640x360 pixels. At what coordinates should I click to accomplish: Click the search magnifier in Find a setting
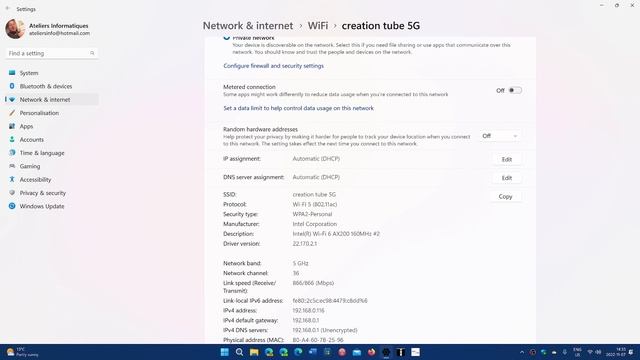(x=92, y=53)
